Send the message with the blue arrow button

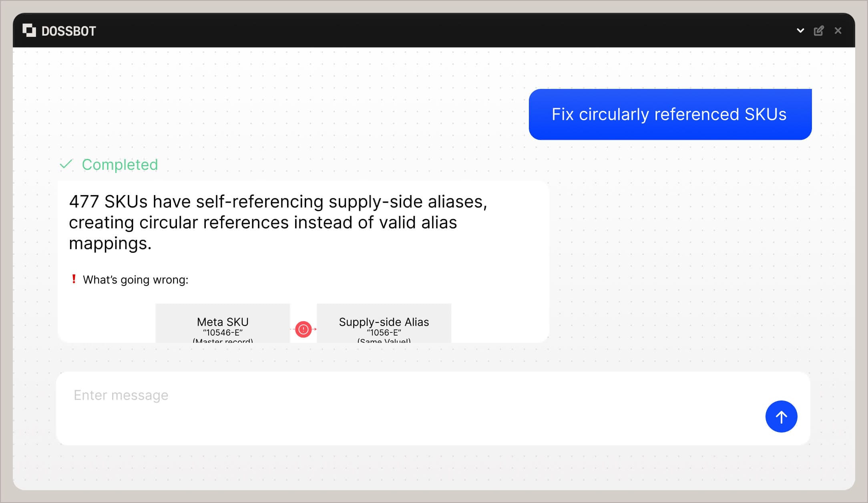click(781, 416)
